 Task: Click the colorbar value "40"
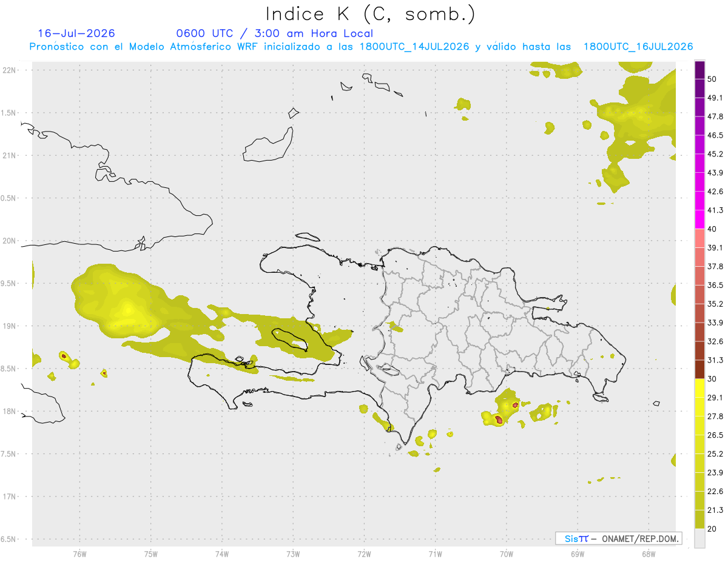click(713, 229)
